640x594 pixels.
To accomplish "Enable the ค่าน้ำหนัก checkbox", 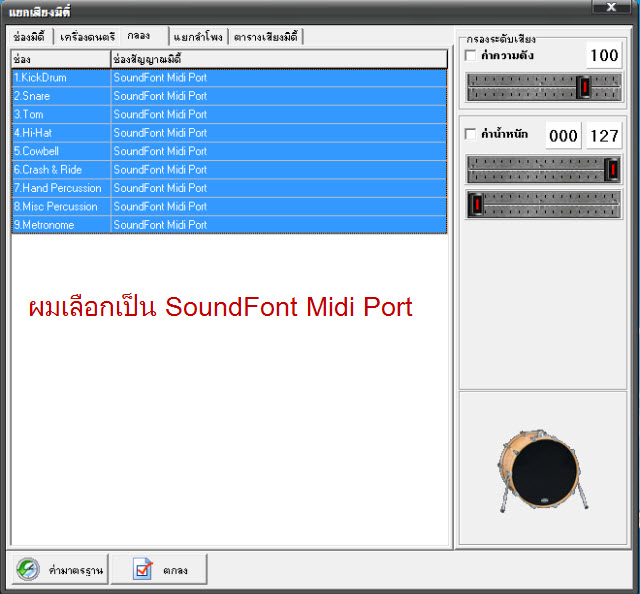I will pyautogui.click(x=470, y=134).
